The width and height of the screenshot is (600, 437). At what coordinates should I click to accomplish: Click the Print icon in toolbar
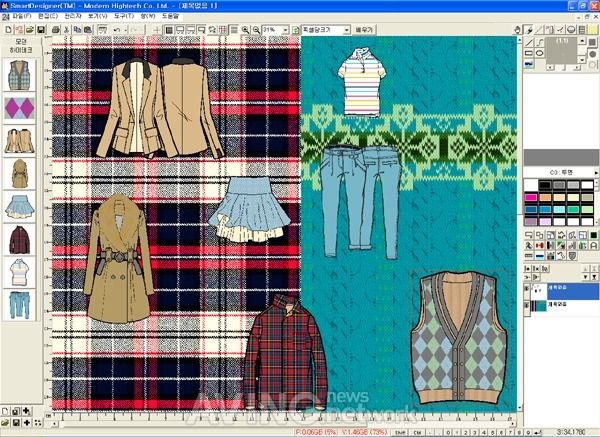56,29
